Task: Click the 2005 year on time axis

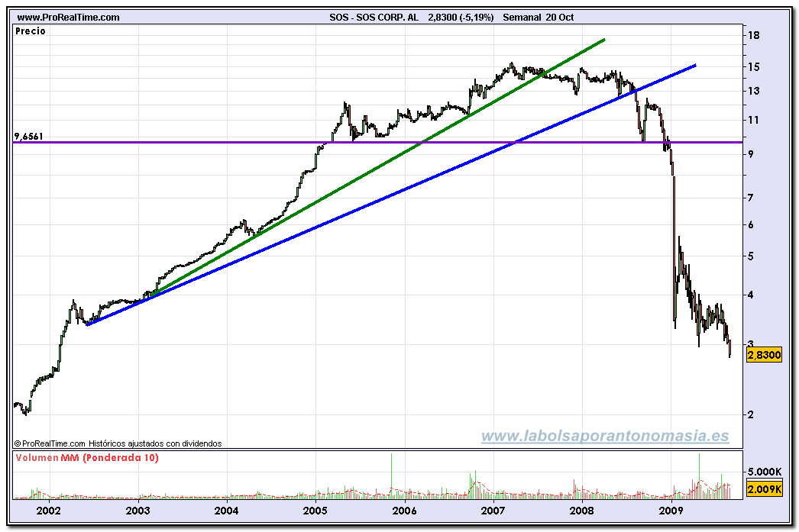Action: [x=315, y=511]
